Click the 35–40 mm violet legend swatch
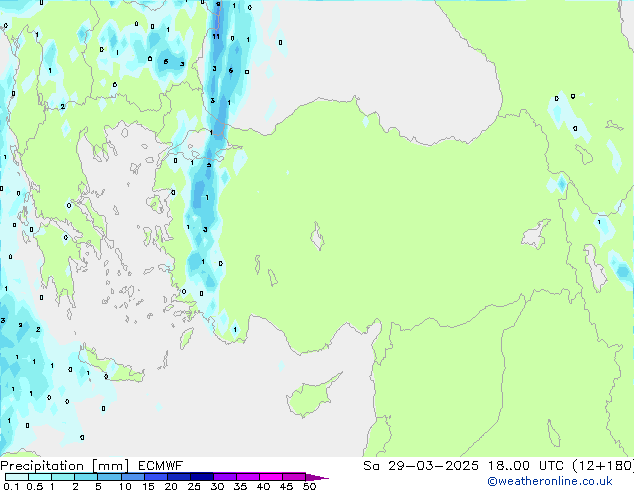 247,477
